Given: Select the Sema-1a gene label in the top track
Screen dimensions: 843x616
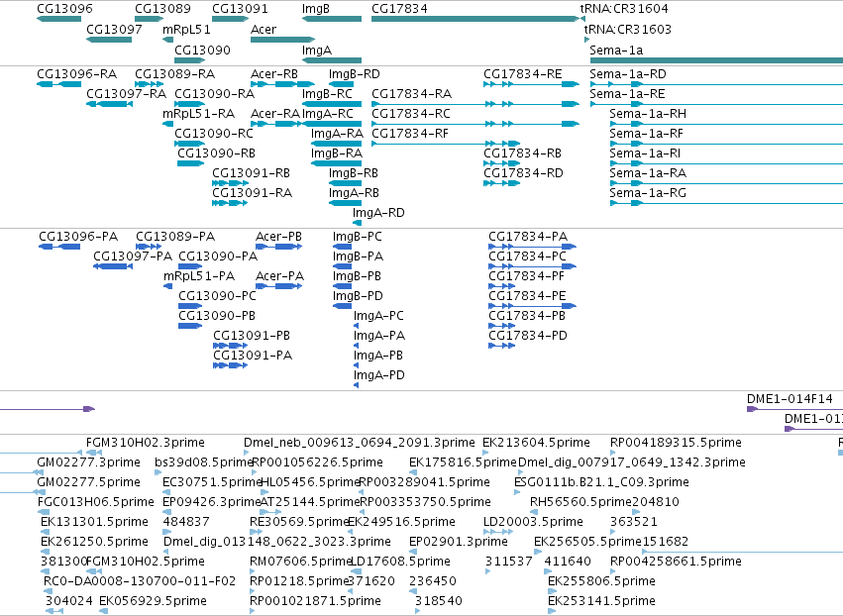Looking at the screenshot, I should pyautogui.click(x=616, y=50).
